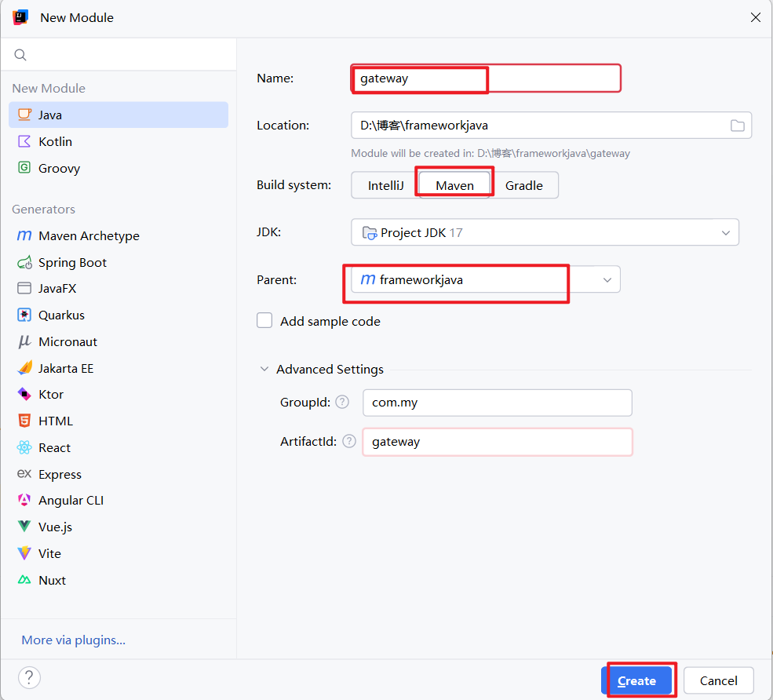Click the Quarkus icon
Viewport: 773px width, 700px height.
(x=24, y=315)
